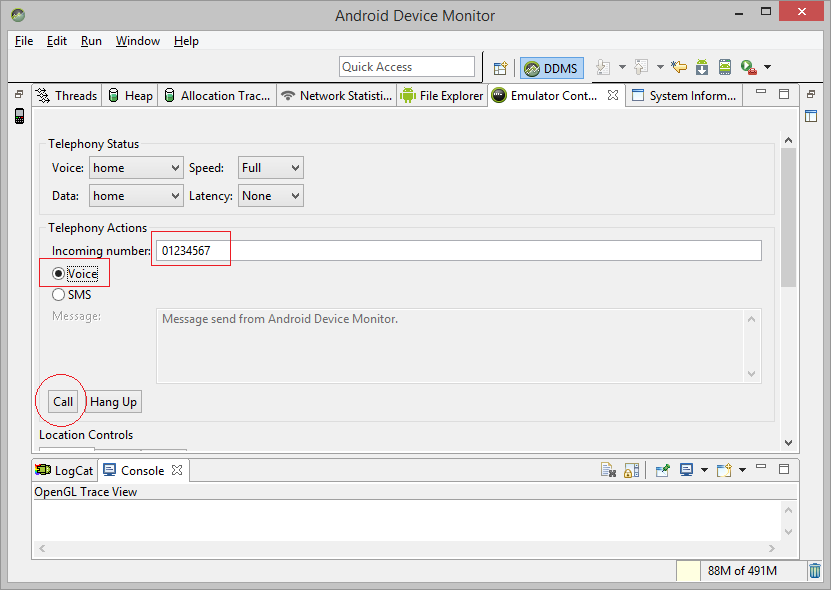831x590 pixels.
Task: Click the heap status 88M of 491M
Action: (741, 571)
